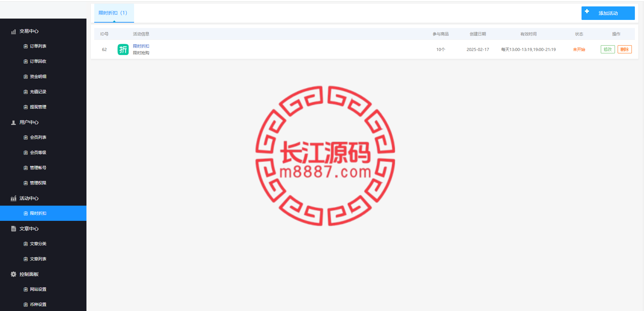644x311 pixels.
Task: Click the 添加活动 button
Action: [608, 13]
